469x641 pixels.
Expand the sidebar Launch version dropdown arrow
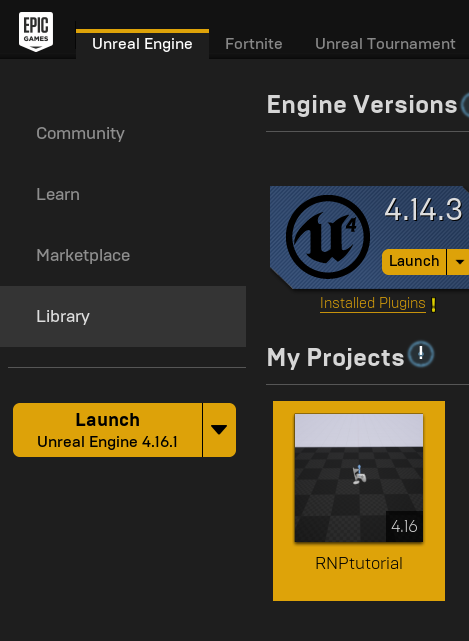pyautogui.click(x=219, y=430)
